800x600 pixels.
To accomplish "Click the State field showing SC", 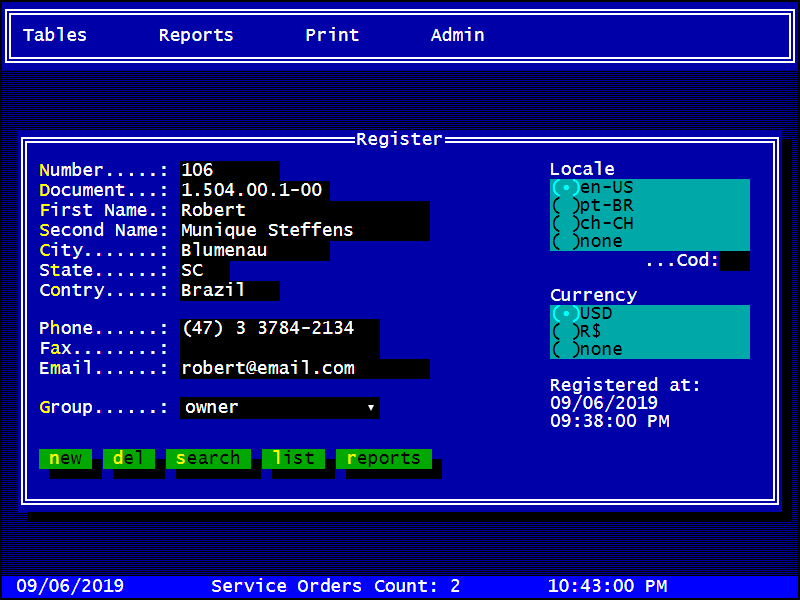I will click(205, 270).
